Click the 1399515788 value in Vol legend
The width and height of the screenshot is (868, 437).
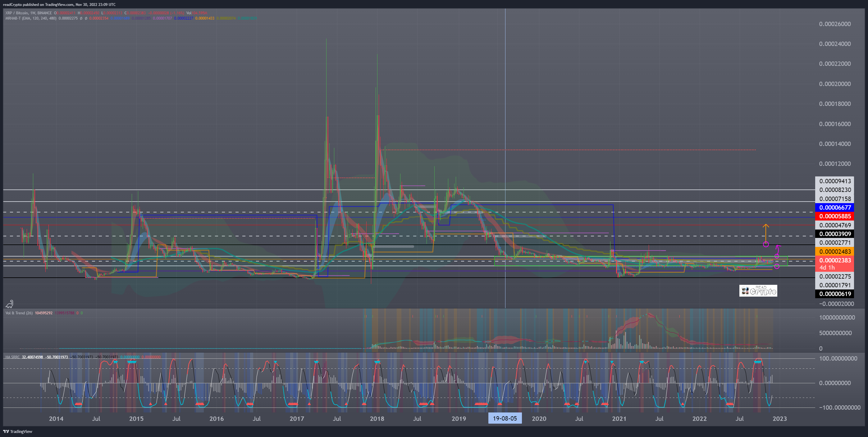(64, 313)
